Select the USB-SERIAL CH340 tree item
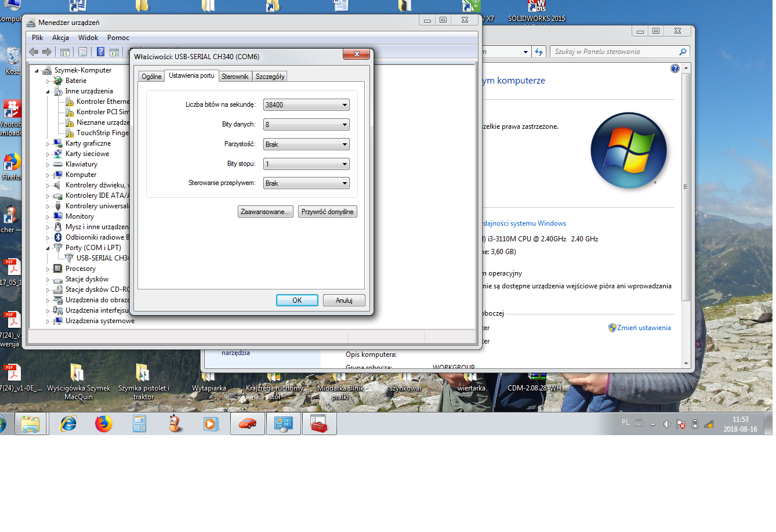 tap(102, 258)
